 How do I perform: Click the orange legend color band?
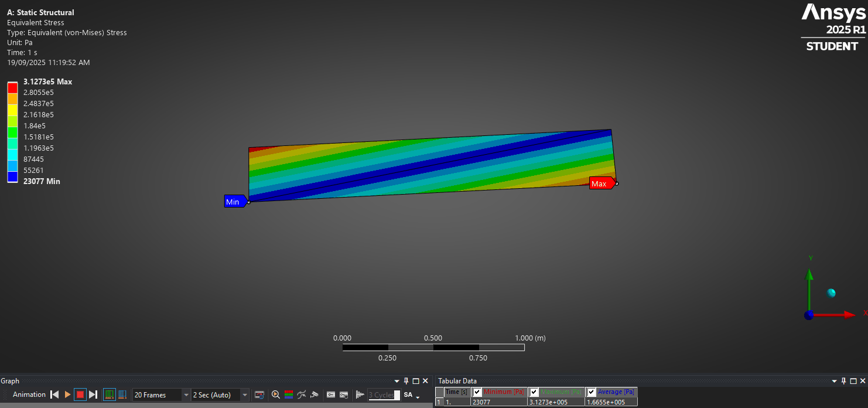pos(12,98)
